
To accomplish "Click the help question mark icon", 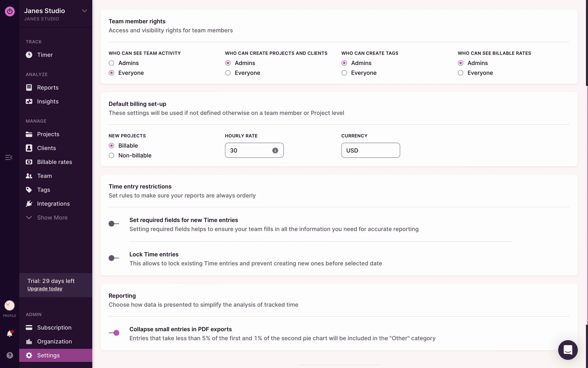I will coord(9,355).
